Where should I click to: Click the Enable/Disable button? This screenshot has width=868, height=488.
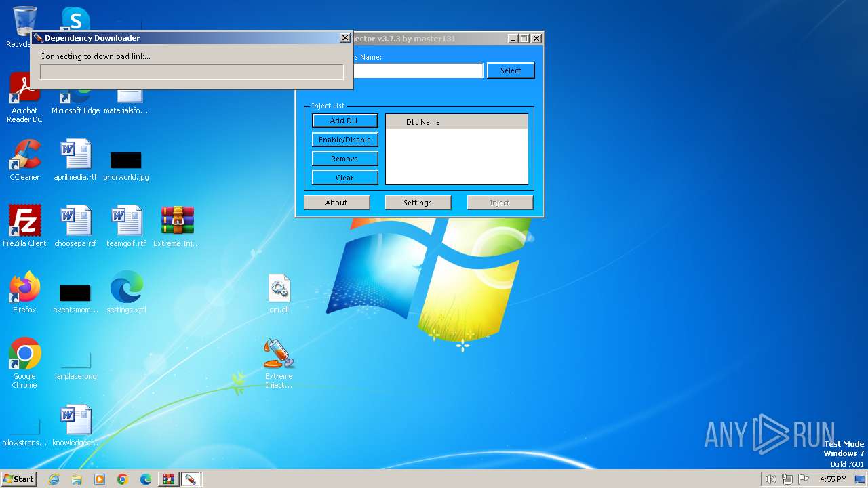344,140
